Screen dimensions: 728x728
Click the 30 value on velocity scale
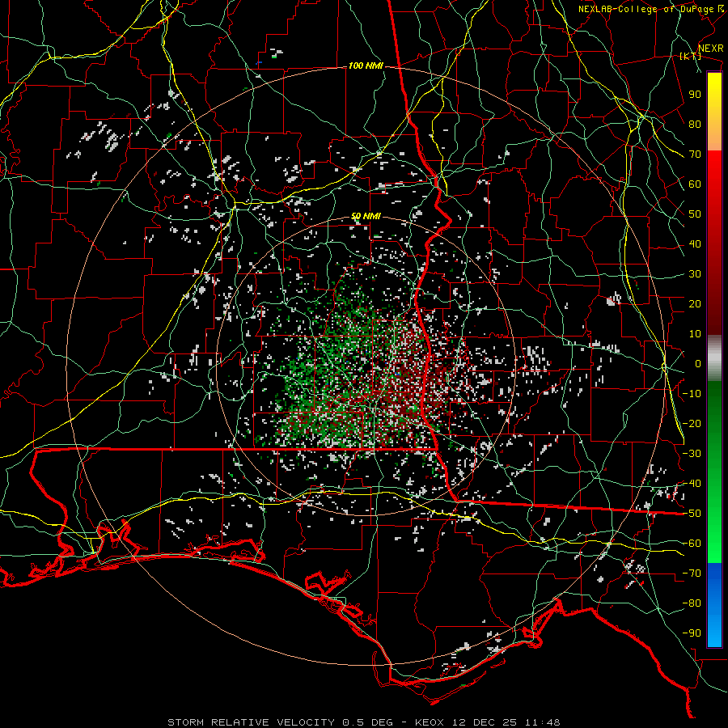[x=695, y=274]
